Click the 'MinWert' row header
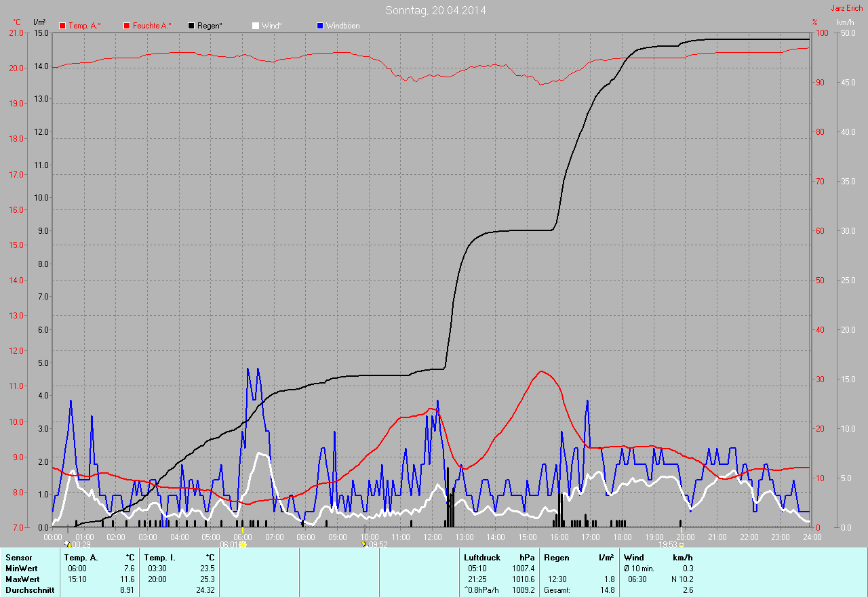Viewport: 868px width, 597px height. click(22, 569)
